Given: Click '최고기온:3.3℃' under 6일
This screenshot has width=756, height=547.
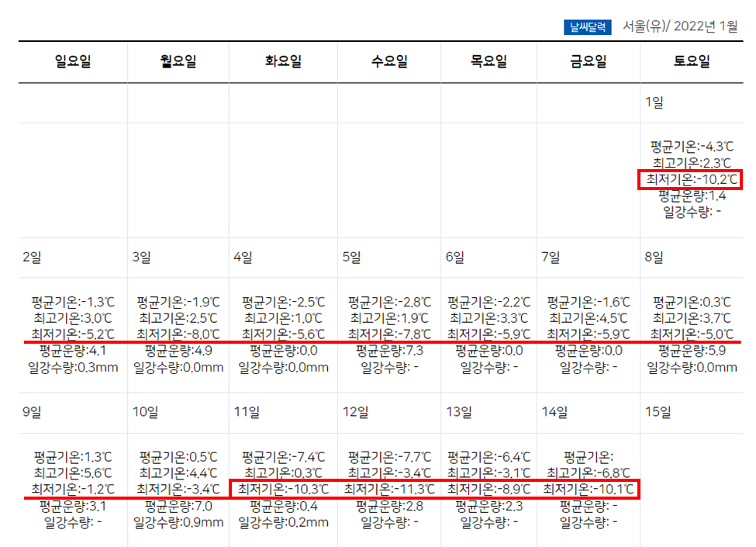Looking at the screenshot, I should (488, 318).
